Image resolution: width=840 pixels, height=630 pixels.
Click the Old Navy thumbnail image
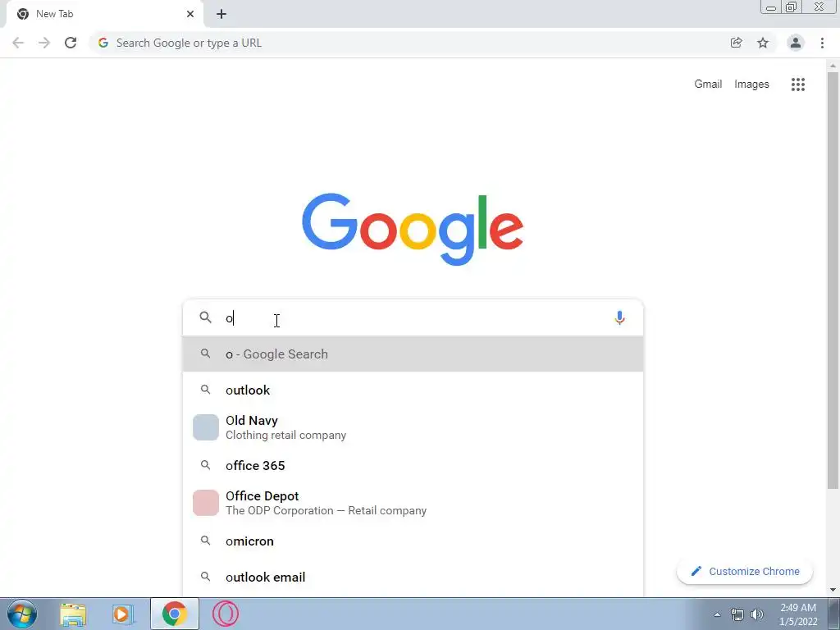206,427
